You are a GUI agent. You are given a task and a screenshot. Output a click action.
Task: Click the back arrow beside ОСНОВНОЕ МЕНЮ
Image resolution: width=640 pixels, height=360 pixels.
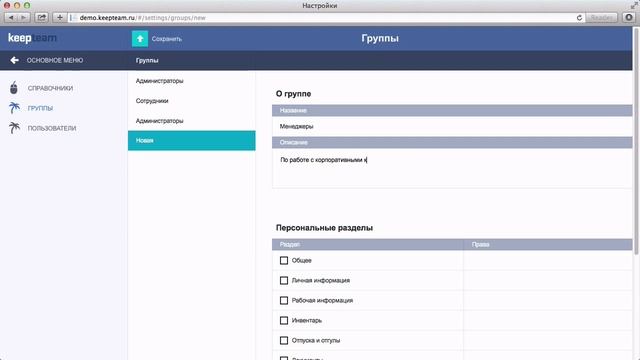[15, 60]
